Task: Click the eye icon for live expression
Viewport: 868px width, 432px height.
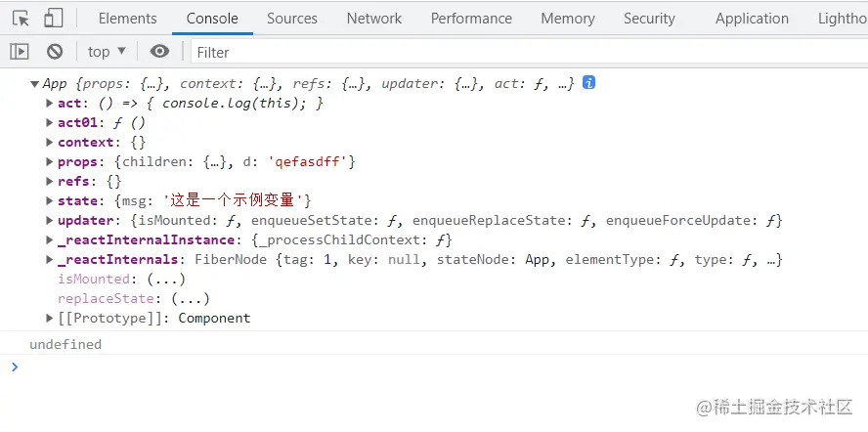Action: pyautogui.click(x=159, y=52)
